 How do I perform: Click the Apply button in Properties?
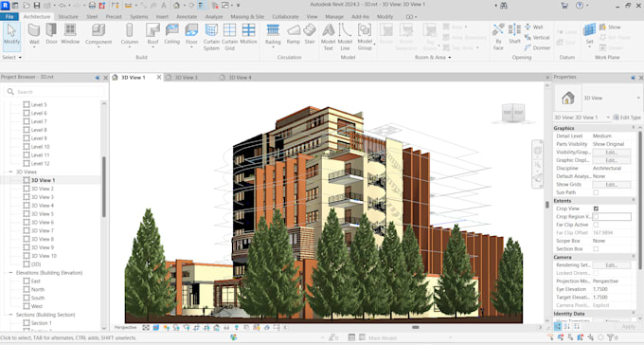(629, 326)
